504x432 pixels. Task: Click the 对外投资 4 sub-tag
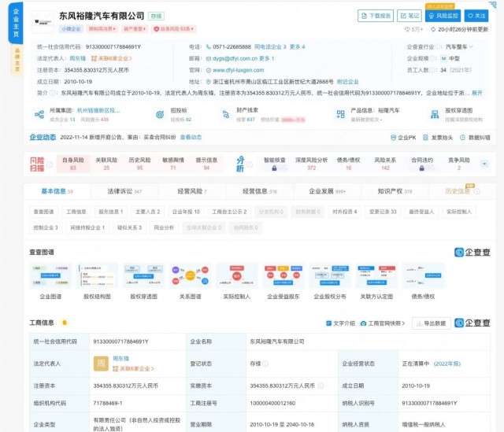point(345,212)
